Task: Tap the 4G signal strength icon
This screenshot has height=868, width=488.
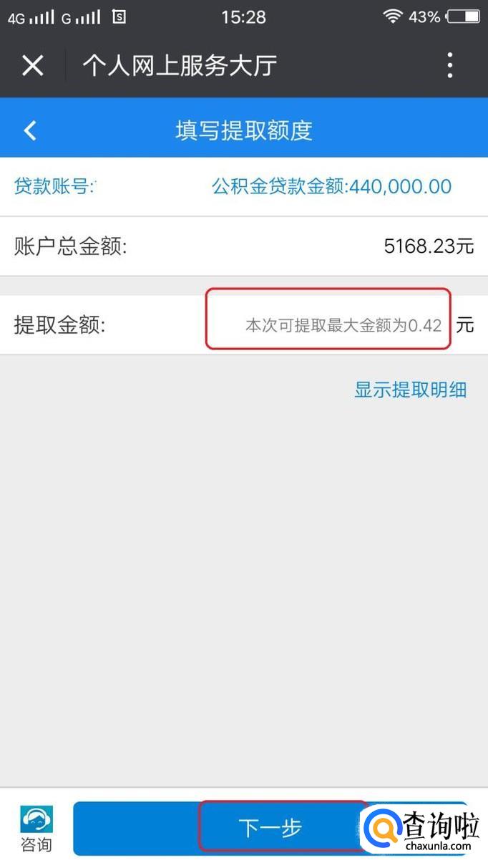Action: coord(31,17)
